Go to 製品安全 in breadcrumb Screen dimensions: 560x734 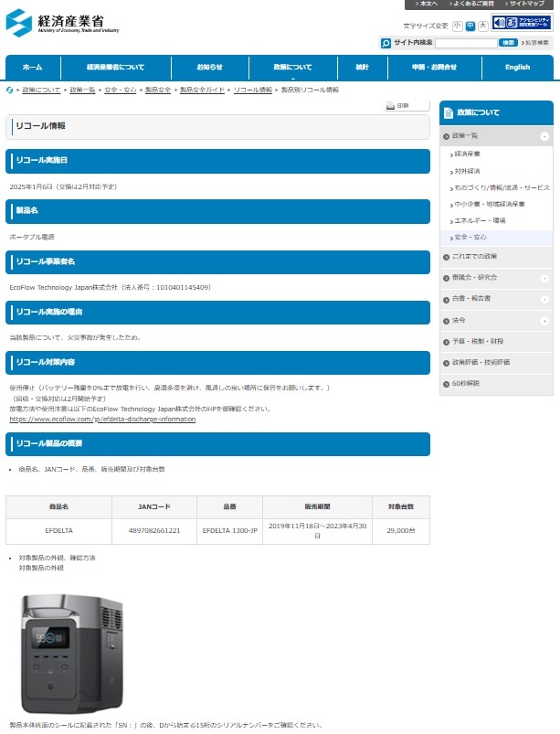pos(158,90)
